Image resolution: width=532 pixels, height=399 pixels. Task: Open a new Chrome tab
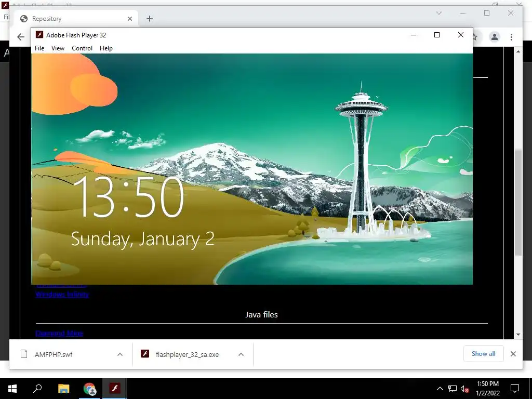(x=149, y=19)
